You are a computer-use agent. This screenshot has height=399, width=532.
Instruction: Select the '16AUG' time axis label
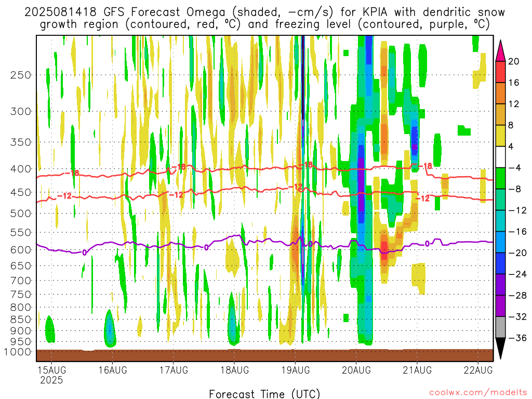[x=113, y=370]
